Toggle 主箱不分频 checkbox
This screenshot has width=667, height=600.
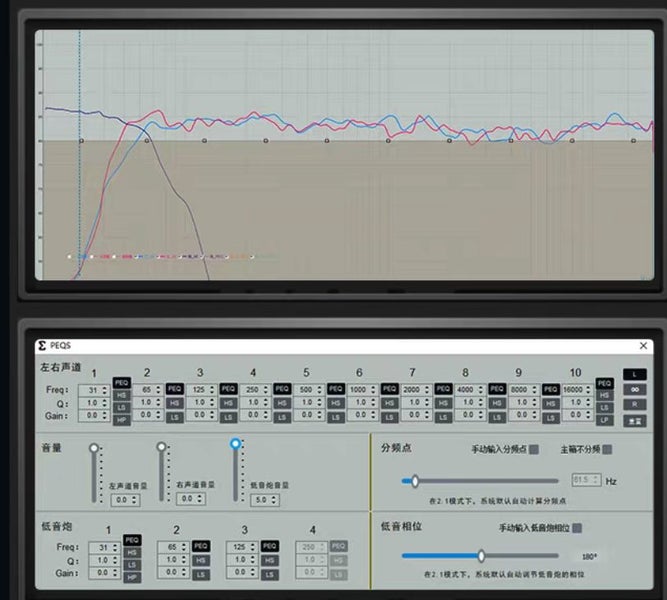tap(605, 450)
